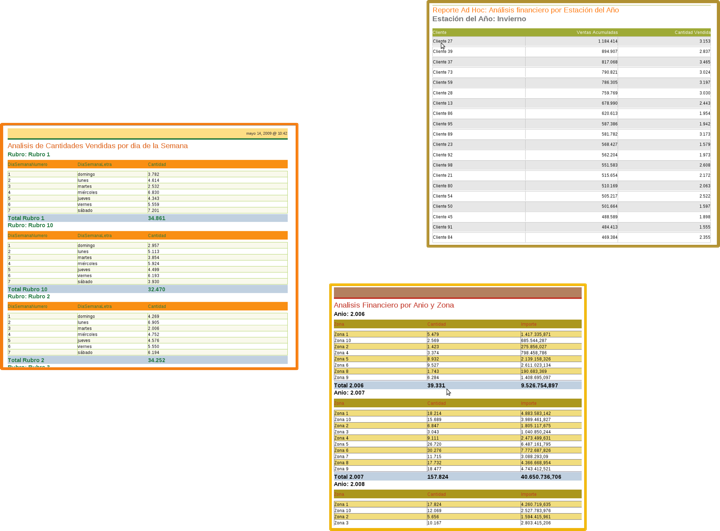Click the 'Estación del Año: Invierno' subtitle
The width and height of the screenshot is (720, 531).
tap(478, 19)
